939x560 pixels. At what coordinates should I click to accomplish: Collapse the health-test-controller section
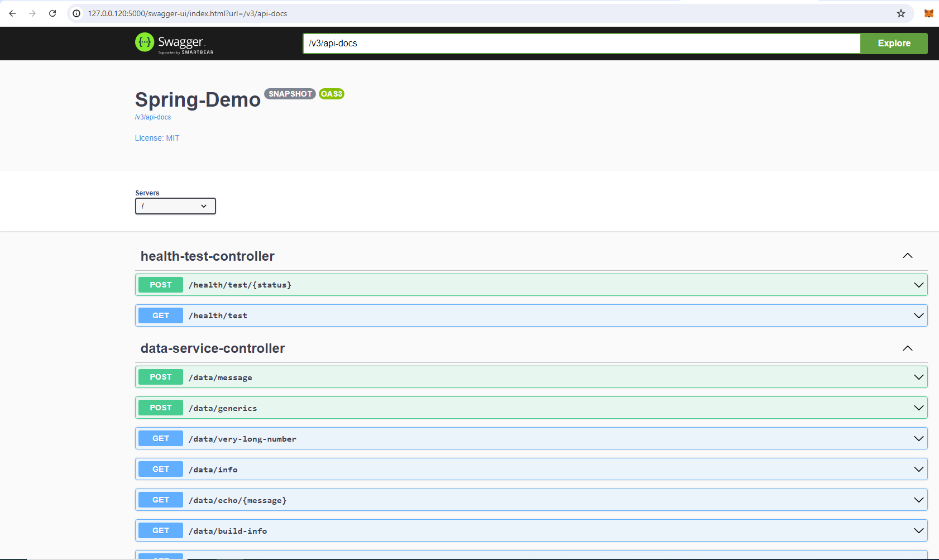(x=907, y=256)
